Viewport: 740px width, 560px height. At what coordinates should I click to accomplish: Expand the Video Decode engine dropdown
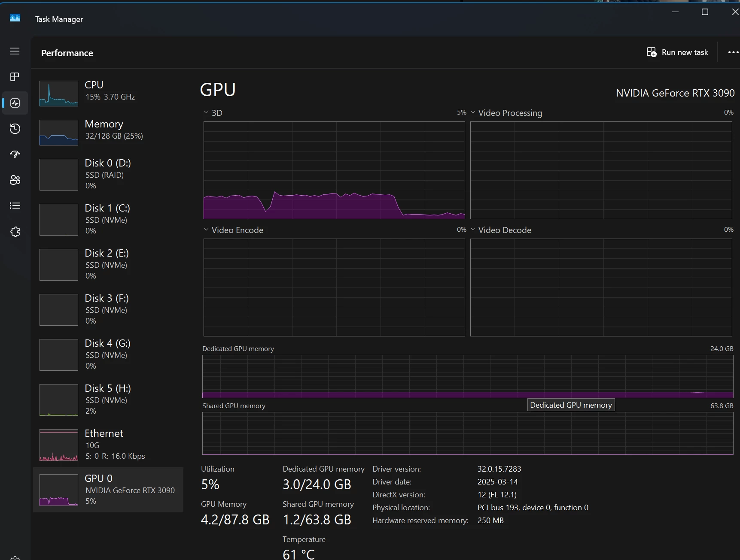point(501,230)
